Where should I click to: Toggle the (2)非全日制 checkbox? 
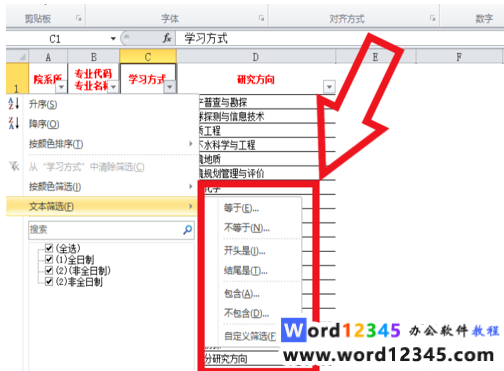[49, 281]
